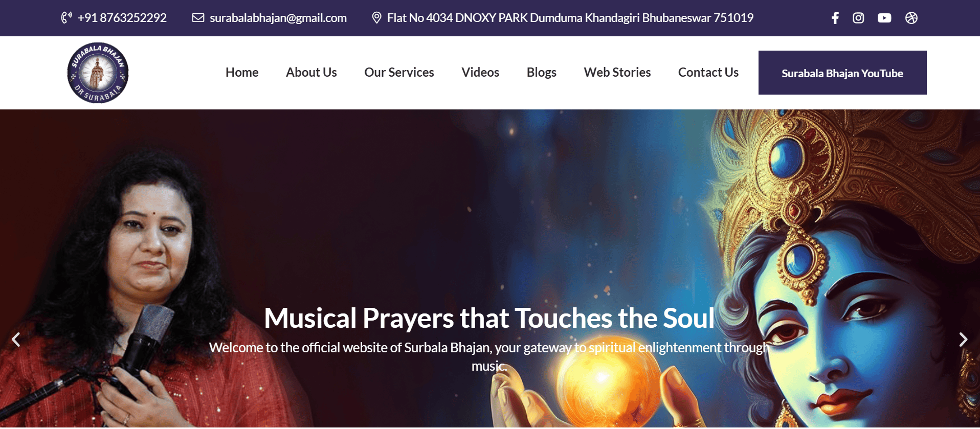This screenshot has width=980, height=429.
Task: Click the Musical Prayers that Touches the Soul heading
Action: click(489, 318)
